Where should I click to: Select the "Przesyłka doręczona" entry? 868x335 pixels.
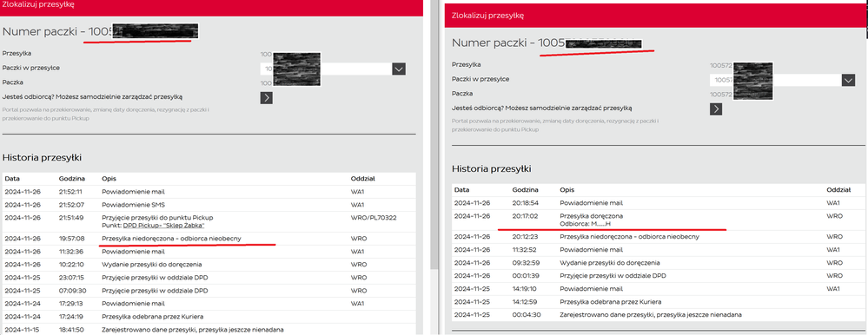590,216
